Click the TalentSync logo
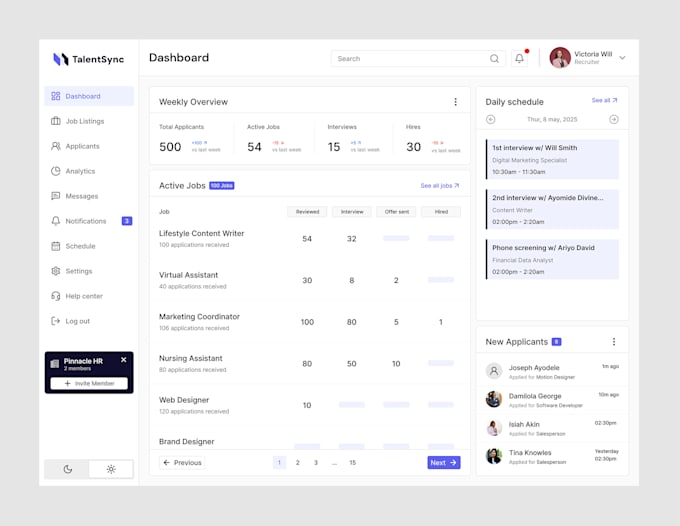The height and width of the screenshot is (526, 680). tap(89, 59)
